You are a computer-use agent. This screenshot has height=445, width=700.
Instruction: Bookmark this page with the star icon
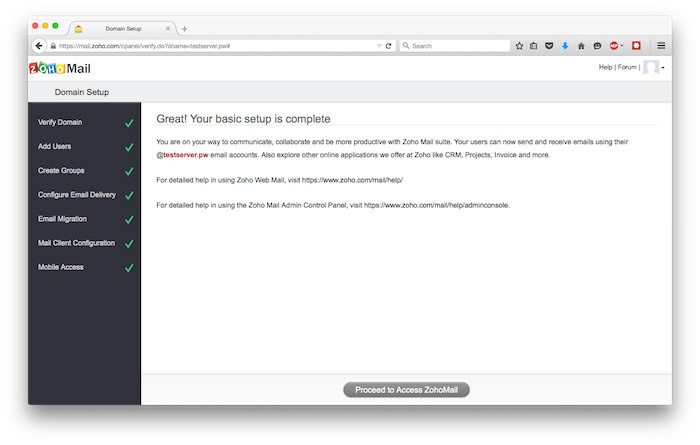click(519, 46)
